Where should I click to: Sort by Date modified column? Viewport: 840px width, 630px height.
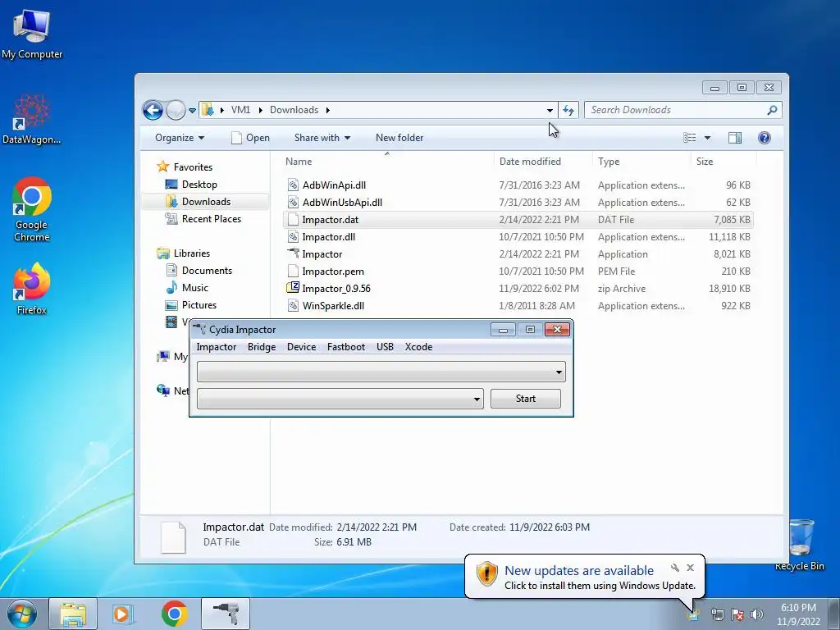point(543,162)
